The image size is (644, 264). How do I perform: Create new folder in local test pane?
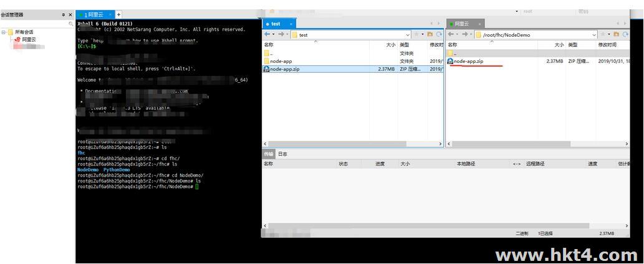click(x=430, y=34)
